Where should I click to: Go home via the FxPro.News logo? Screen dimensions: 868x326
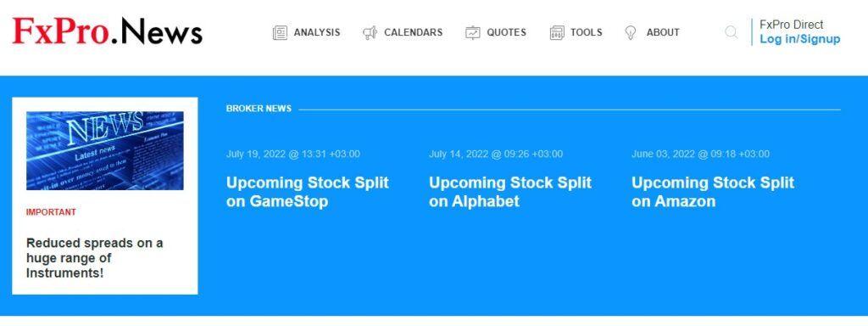pos(108,31)
